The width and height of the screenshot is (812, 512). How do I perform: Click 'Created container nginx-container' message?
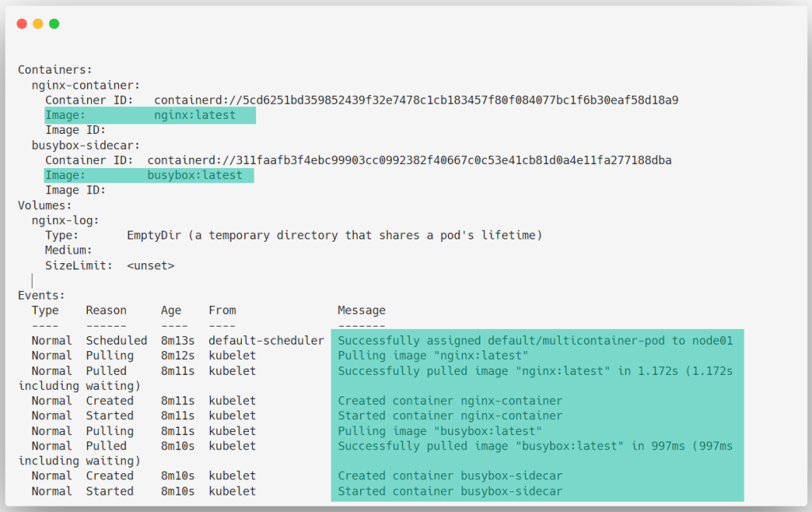pos(450,401)
